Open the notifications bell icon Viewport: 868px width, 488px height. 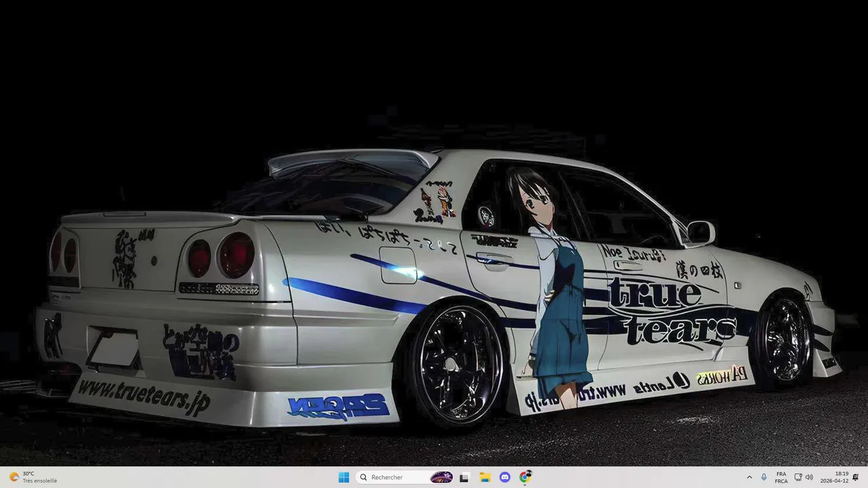pyautogui.click(x=856, y=477)
